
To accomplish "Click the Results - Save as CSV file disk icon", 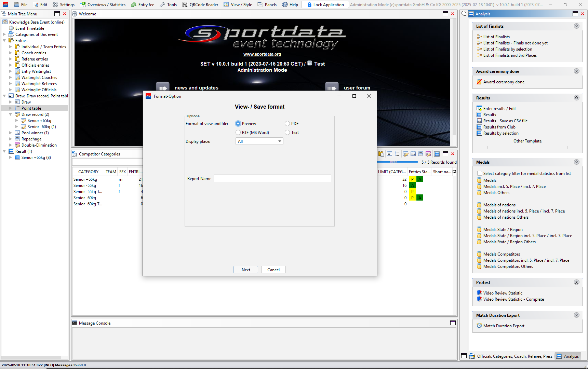I will pyautogui.click(x=479, y=121).
